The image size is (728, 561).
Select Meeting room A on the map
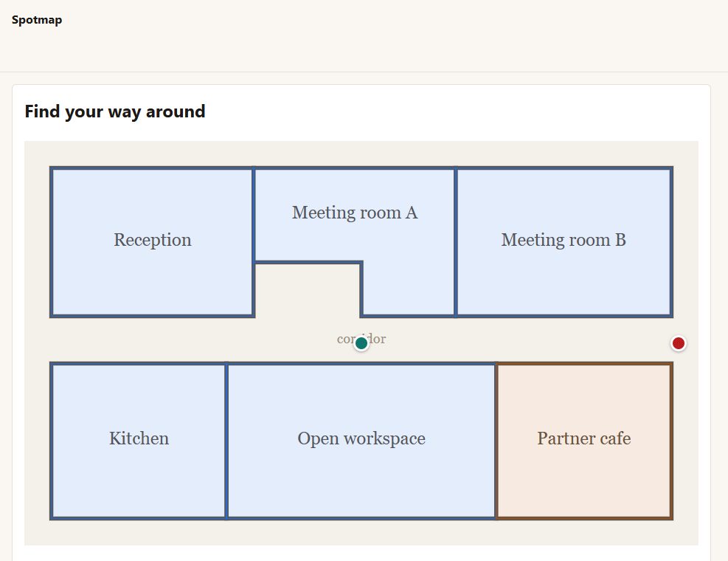click(355, 214)
